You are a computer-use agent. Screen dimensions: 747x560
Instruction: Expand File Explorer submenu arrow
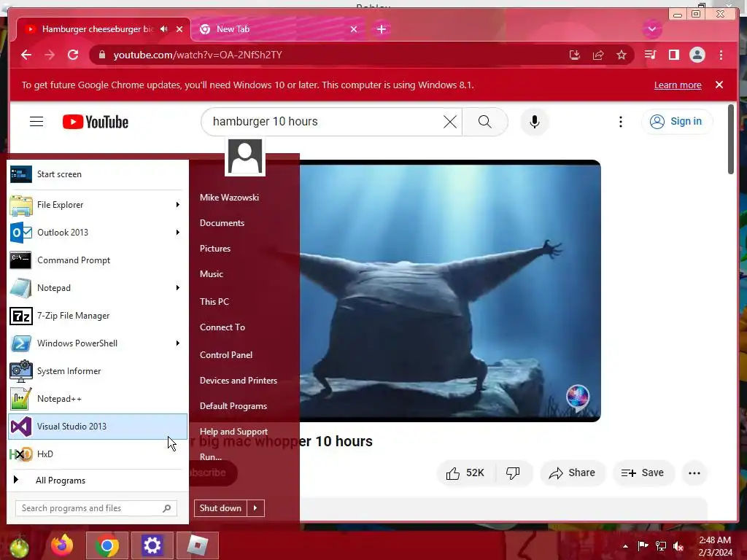point(178,205)
